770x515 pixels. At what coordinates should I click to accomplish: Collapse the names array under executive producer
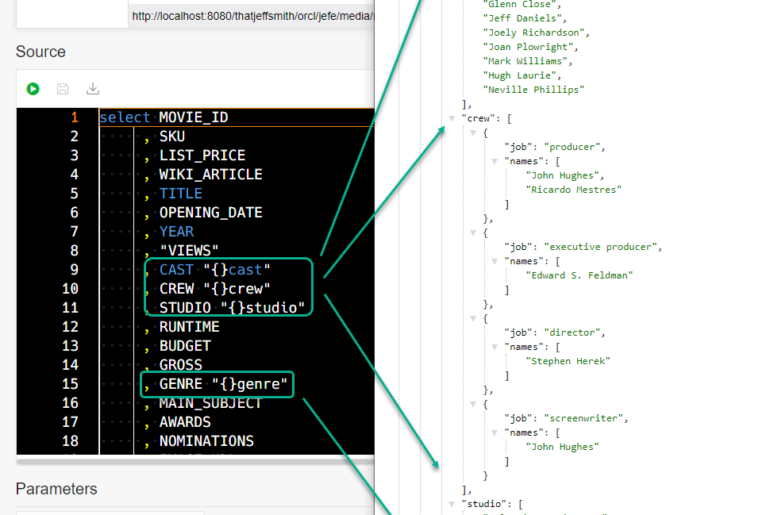494,261
